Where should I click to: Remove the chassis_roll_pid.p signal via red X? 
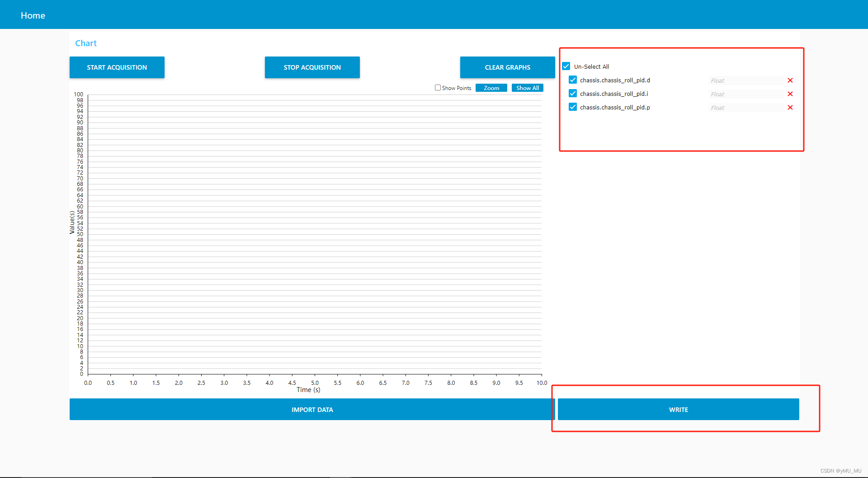(x=790, y=107)
